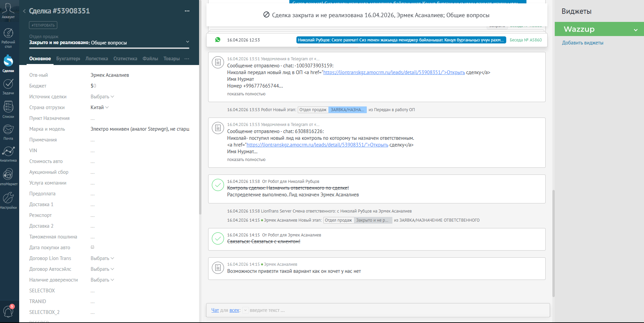Click note icon of 13:51 Telegram notification
This screenshot has height=323, width=644.
coord(218,62)
